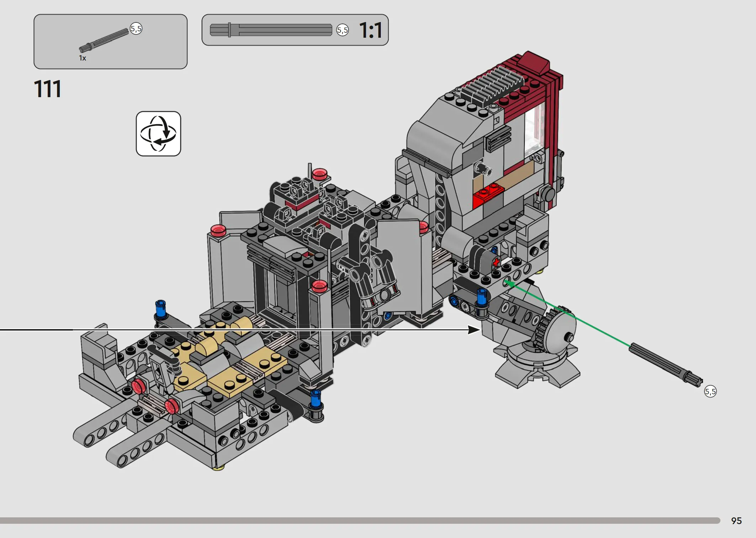Screen dimensions: 756x538
Task: Click the dark red roof tile
Action: pyautogui.click(x=533, y=63)
